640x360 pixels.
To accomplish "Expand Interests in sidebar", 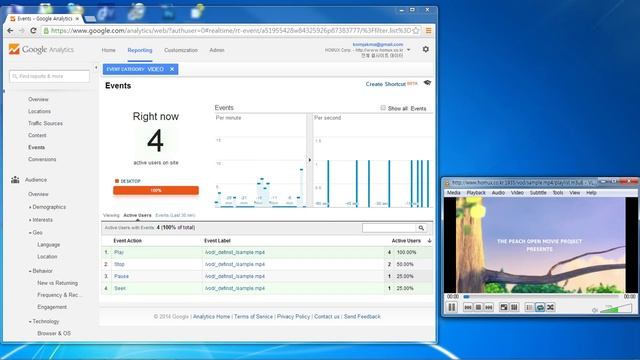I will pyautogui.click(x=42, y=220).
